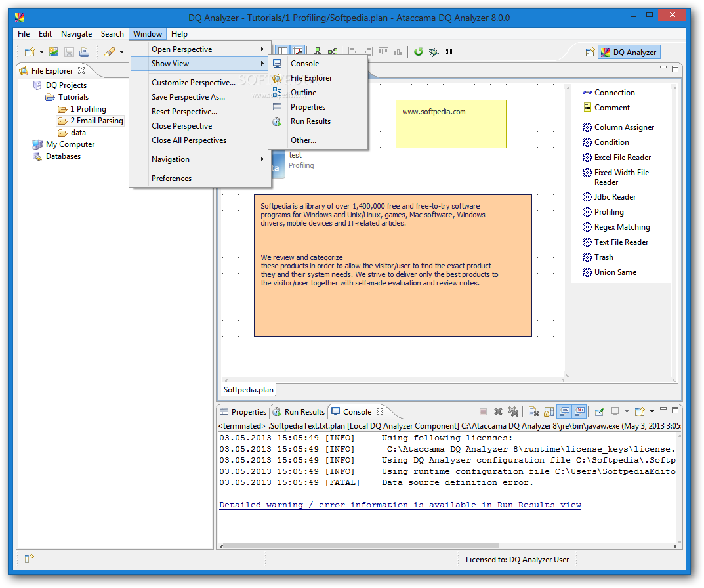Toggle Show Console on standard output change
Image resolution: width=704 pixels, height=588 pixels.
tap(564, 411)
